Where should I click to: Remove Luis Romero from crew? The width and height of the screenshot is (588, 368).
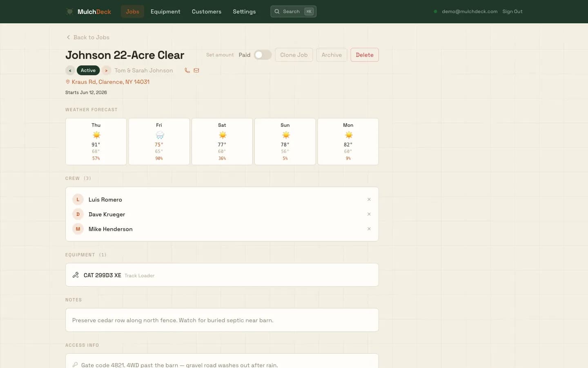click(x=369, y=200)
